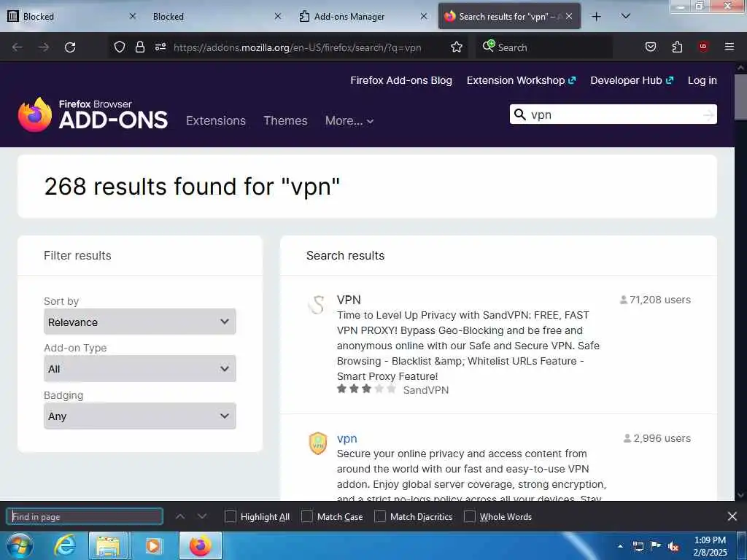Go back to the previous page
Image resolution: width=747 pixels, height=560 pixels.
point(18,47)
